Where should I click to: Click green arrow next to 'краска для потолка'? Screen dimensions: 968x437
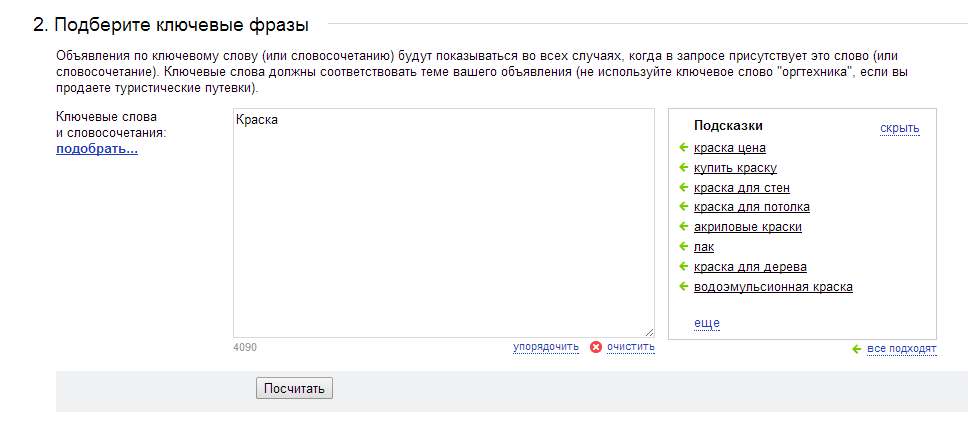coord(683,206)
